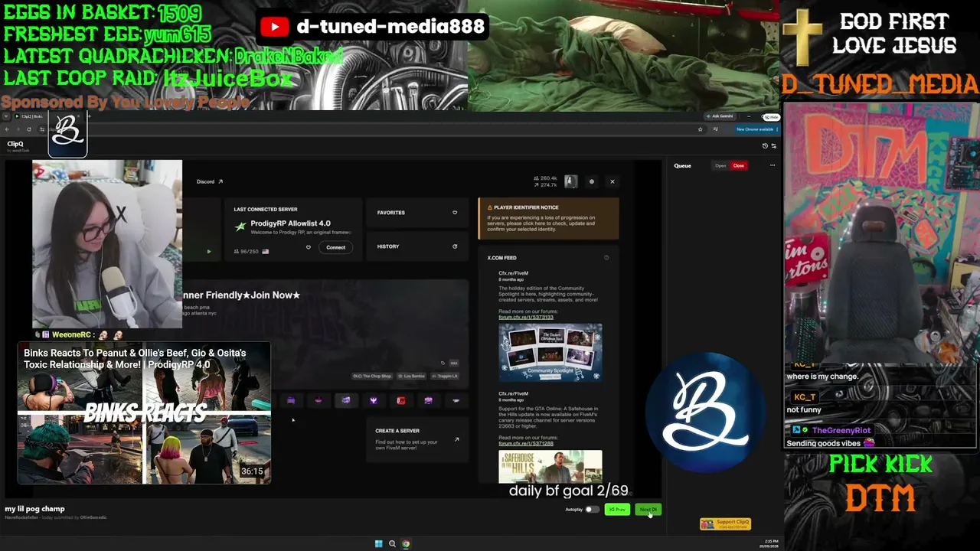Image resolution: width=980 pixels, height=551 pixels.
Task: Click the X.COM FEED heading
Action: pos(501,258)
